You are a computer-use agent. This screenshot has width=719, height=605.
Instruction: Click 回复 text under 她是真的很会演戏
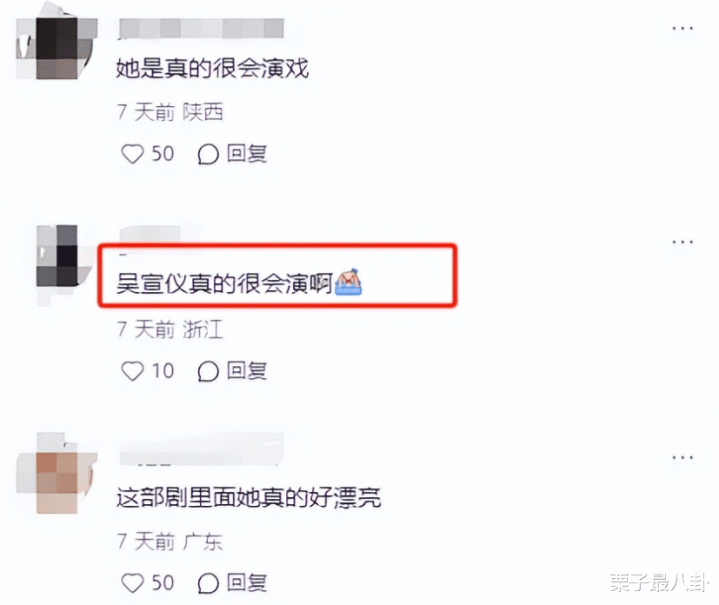(x=247, y=153)
